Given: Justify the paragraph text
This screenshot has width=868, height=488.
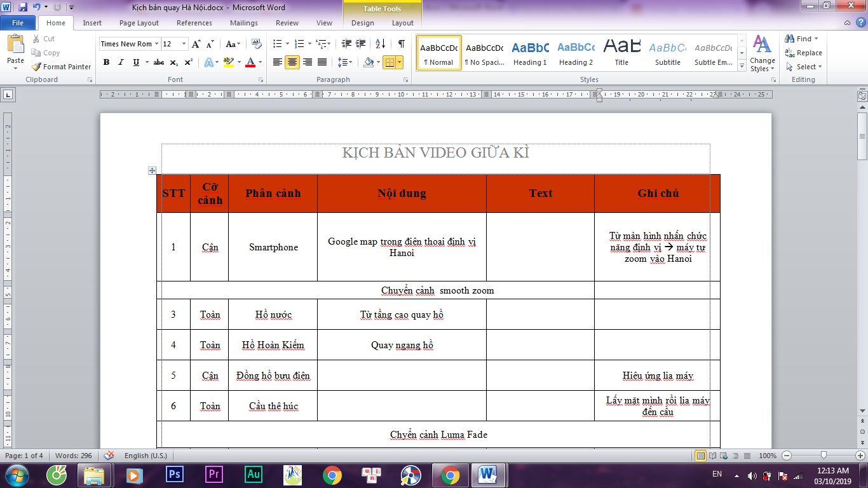Looking at the screenshot, I should click(x=322, y=62).
